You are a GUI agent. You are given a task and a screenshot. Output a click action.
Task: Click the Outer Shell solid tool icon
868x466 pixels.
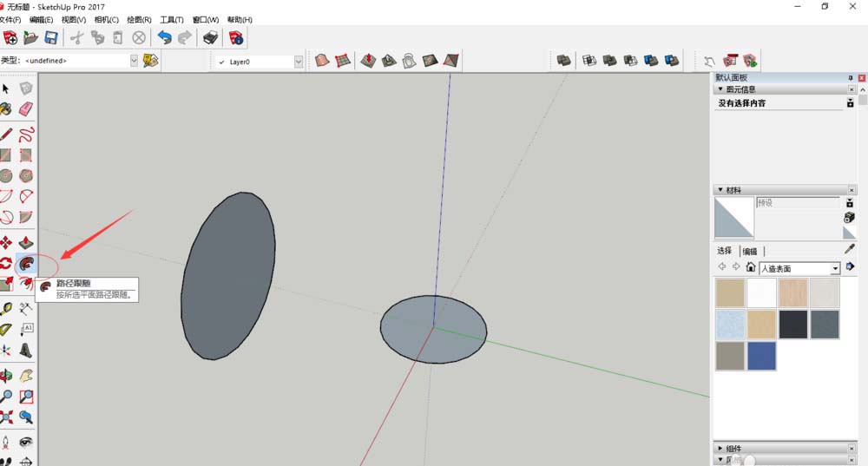(x=563, y=61)
